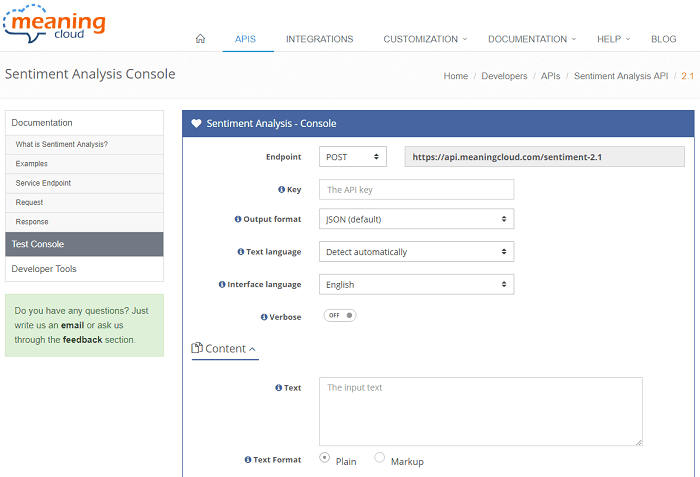700x477 pixels.
Task: Click the endpoint URL field
Action: 545,157
